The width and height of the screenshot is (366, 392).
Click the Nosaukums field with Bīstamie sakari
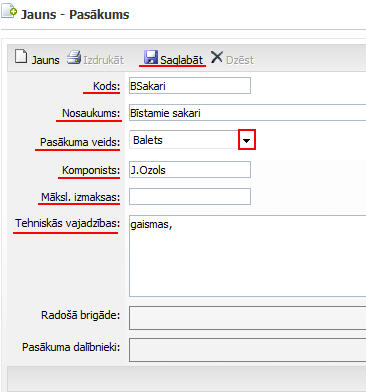[248, 112]
